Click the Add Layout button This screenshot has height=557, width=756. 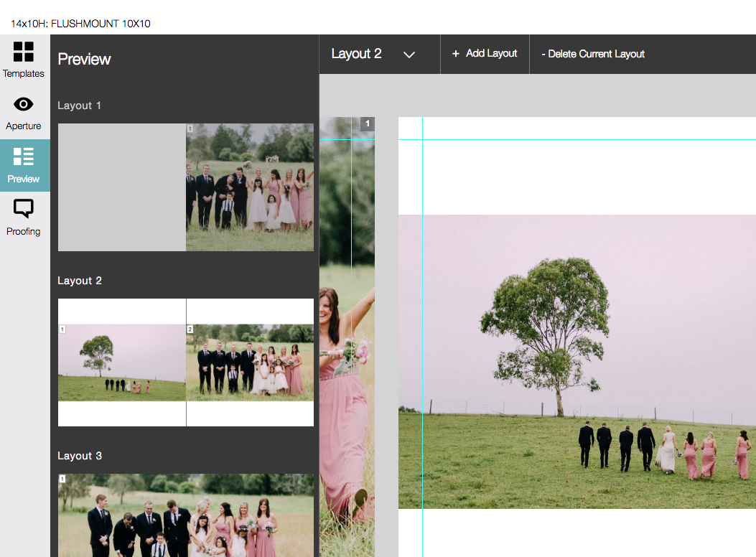485,54
